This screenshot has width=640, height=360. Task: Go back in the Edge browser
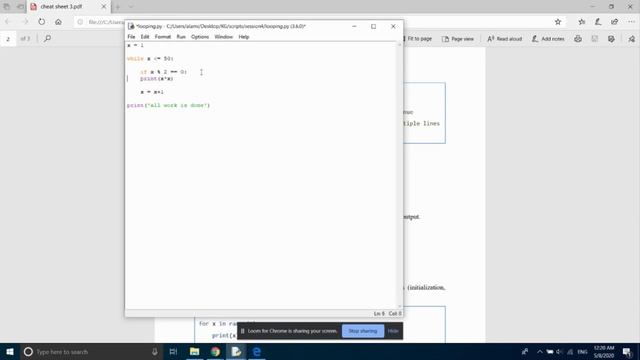point(8,22)
